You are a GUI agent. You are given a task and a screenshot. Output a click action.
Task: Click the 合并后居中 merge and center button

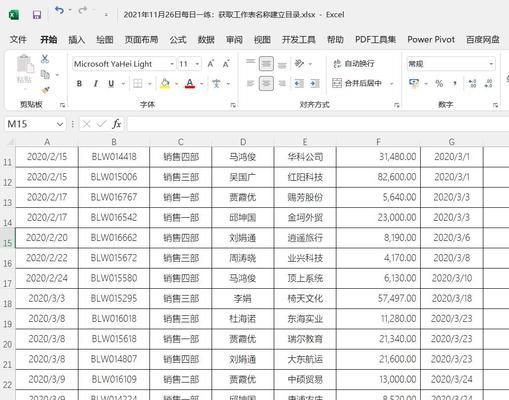[357, 83]
